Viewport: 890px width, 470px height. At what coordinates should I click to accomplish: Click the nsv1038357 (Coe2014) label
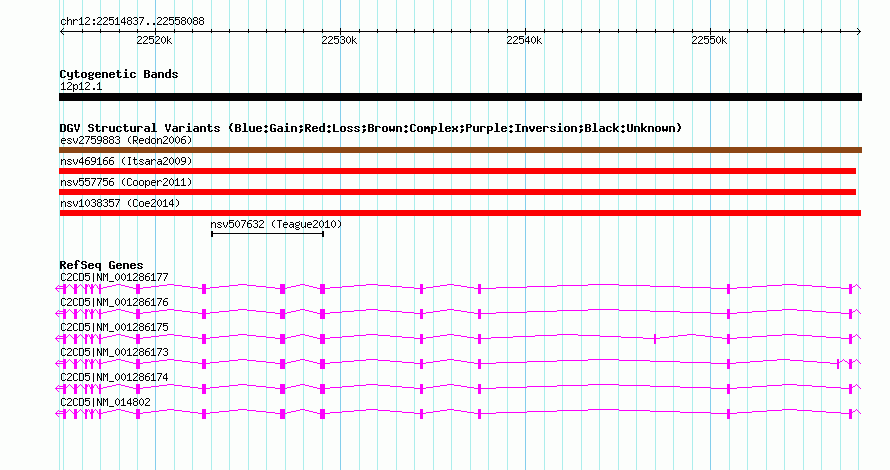coord(120,203)
